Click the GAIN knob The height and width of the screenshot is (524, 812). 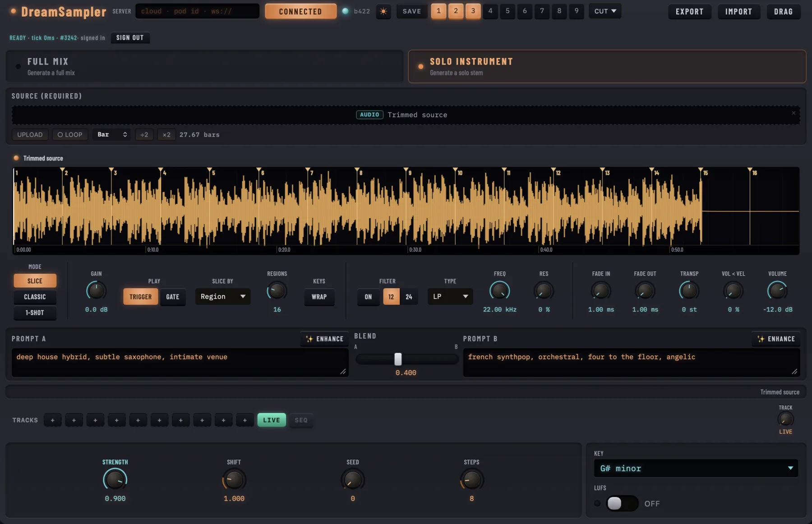tap(96, 291)
